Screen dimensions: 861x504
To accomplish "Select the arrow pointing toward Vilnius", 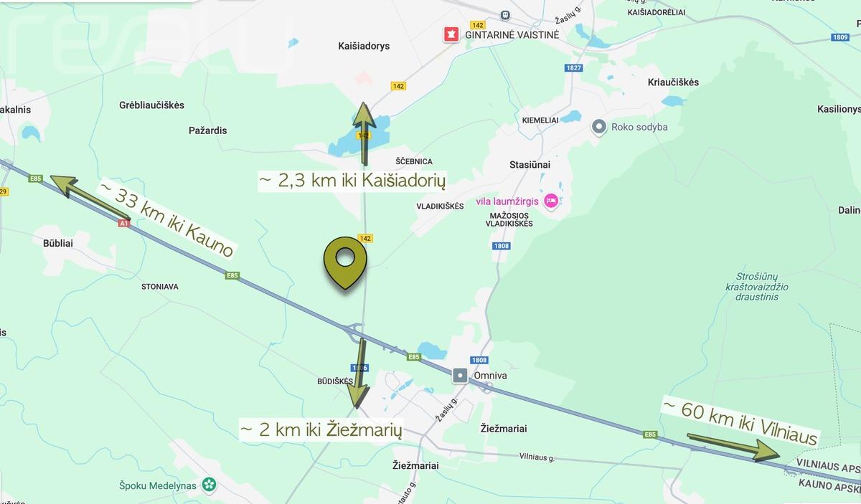I will point(733,445).
